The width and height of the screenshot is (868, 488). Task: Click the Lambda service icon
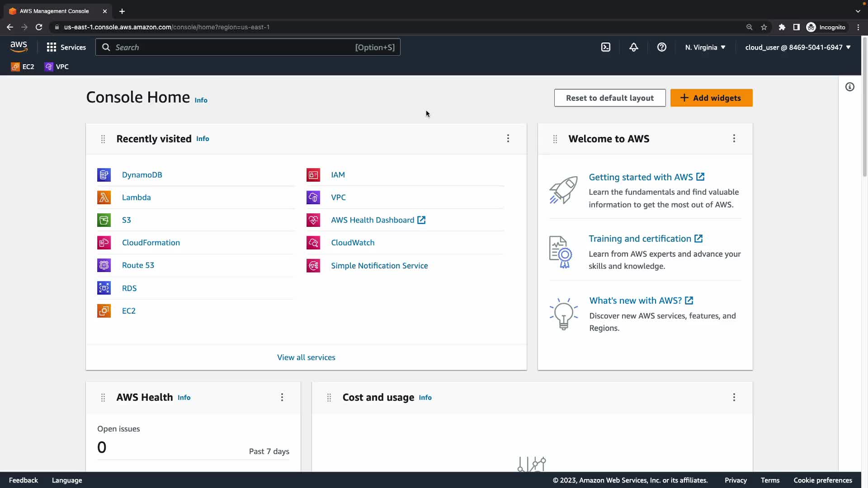click(104, 197)
